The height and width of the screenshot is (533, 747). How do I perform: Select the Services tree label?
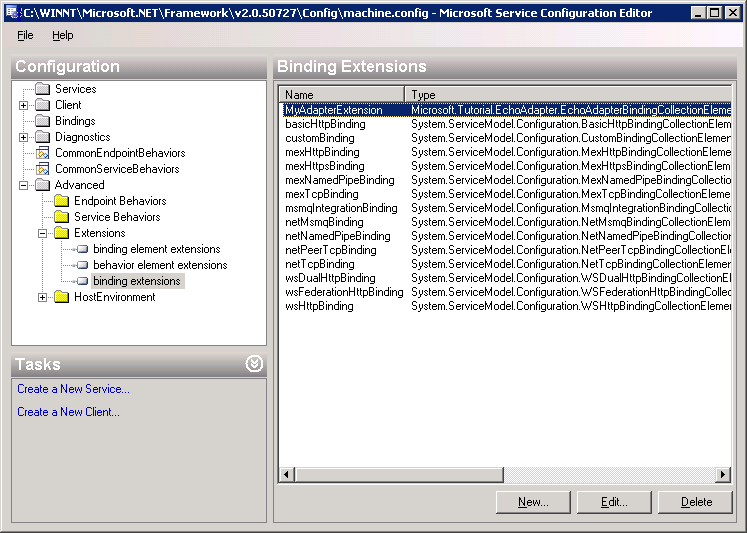tap(76, 89)
